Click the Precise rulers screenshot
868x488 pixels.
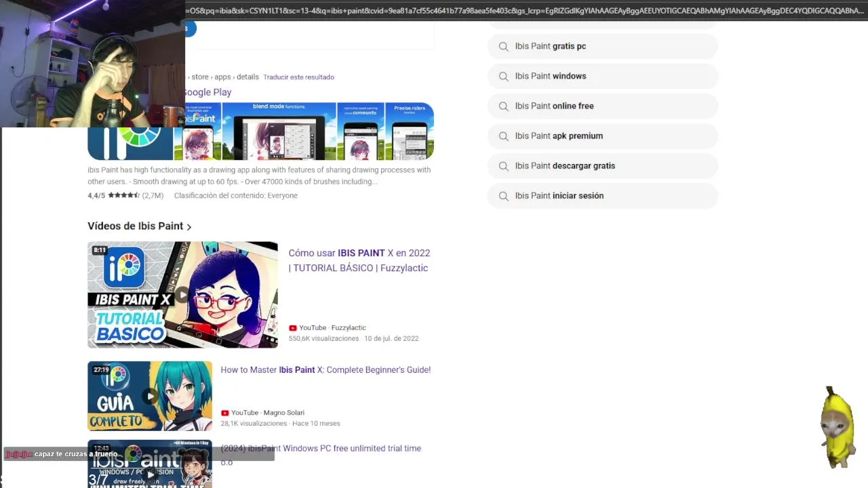click(410, 131)
